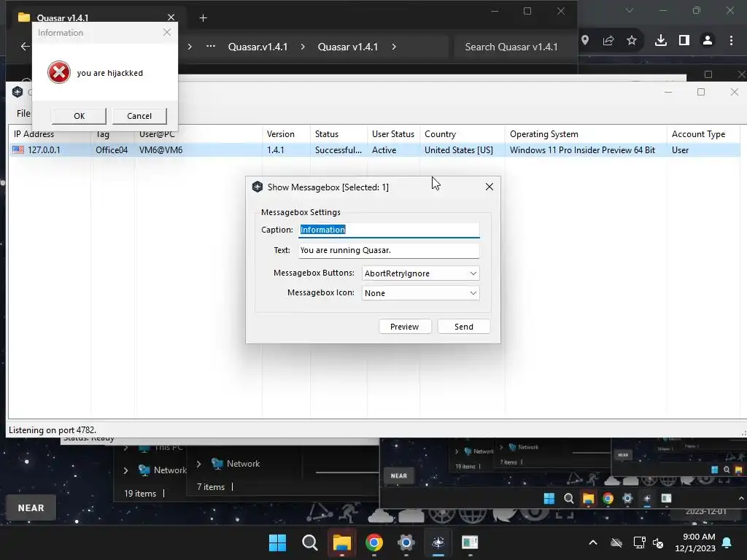Click the breadcrumb ellipsis in Explorer
Screen dimensions: 747x560
point(211,46)
